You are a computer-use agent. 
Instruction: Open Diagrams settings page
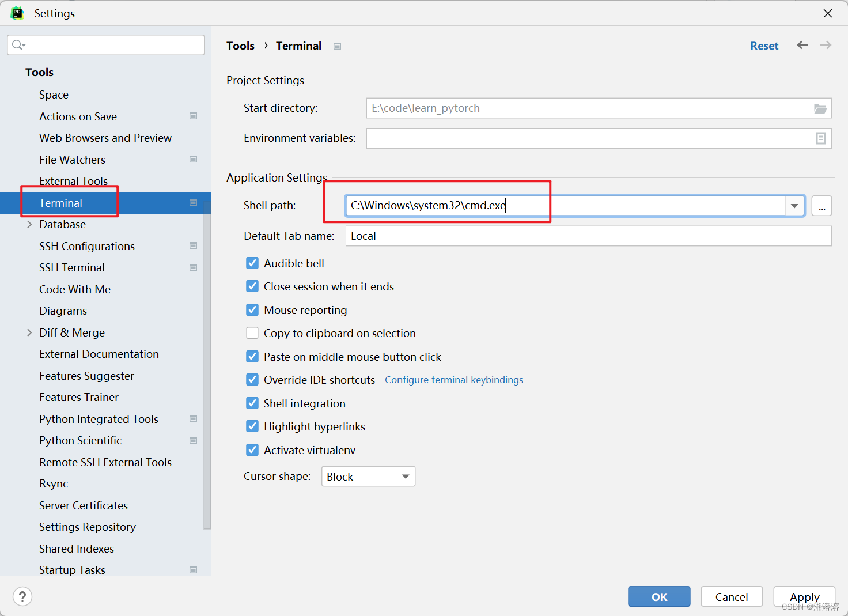coord(63,311)
